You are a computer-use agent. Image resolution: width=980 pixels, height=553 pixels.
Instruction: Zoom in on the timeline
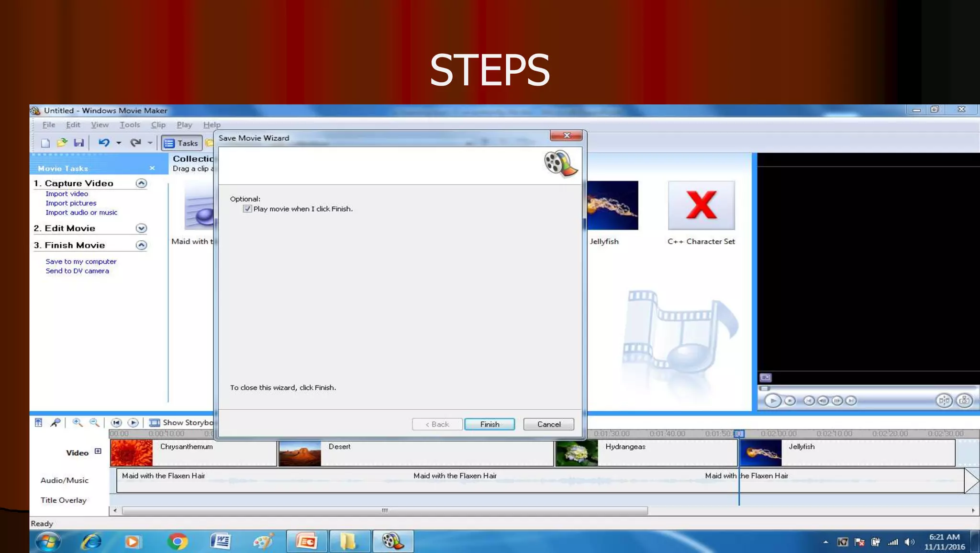[77, 422]
